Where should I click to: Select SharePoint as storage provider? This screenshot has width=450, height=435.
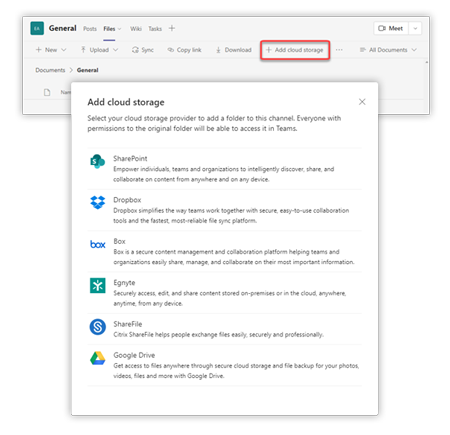(x=224, y=169)
